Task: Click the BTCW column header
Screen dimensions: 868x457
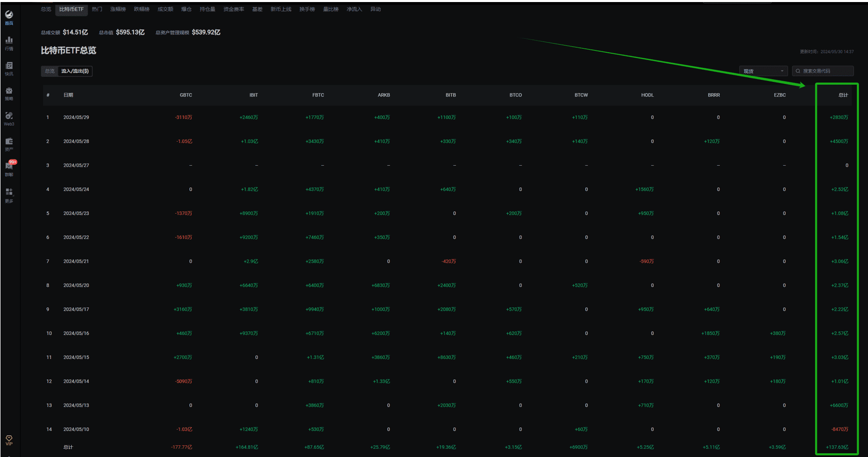Action: [x=581, y=95]
